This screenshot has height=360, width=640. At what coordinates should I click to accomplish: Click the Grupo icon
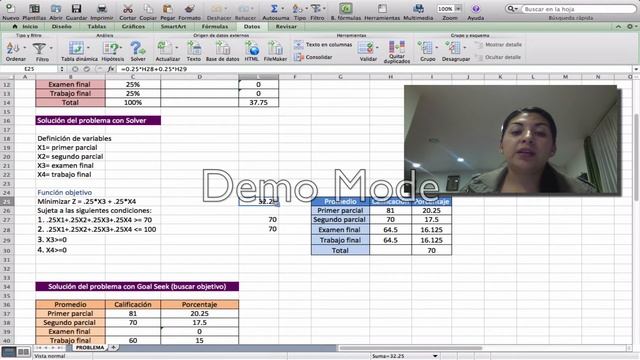(425, 48)
